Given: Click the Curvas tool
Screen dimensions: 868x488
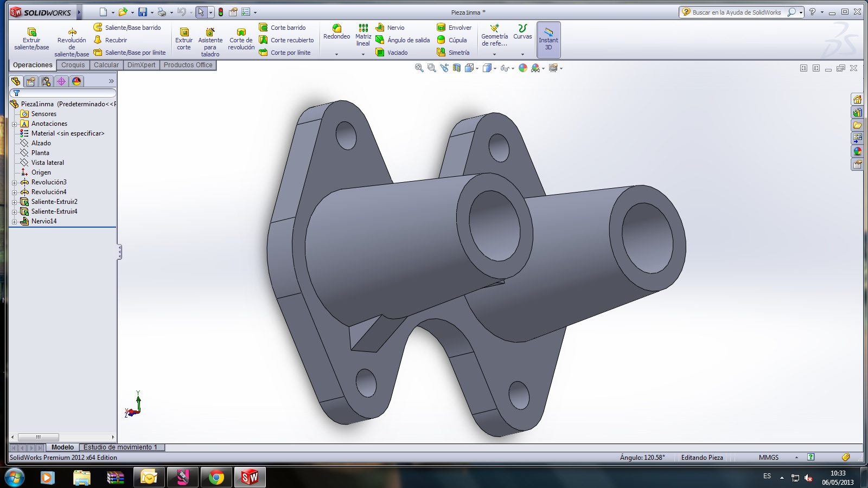Looking at the screenshot, I should [522, 32].
